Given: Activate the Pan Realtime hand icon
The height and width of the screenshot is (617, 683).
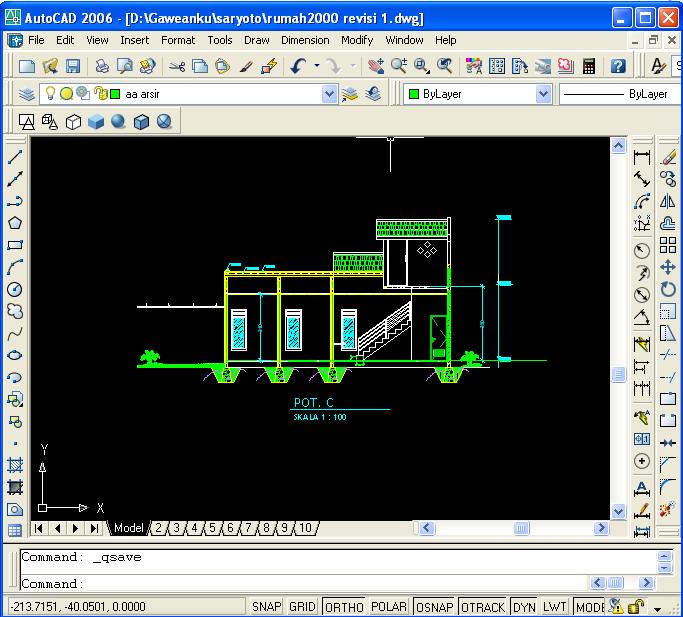Looking at the screenshot, I should [x=375, y=66].
